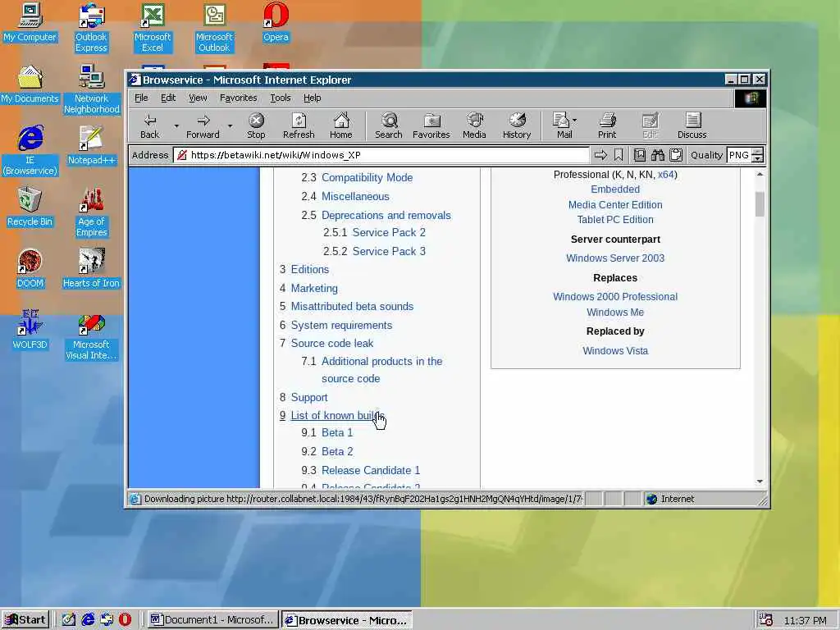Jump to the 'Release Candidate 1' contents link
840x630 pixels.
tap(371, 470)
